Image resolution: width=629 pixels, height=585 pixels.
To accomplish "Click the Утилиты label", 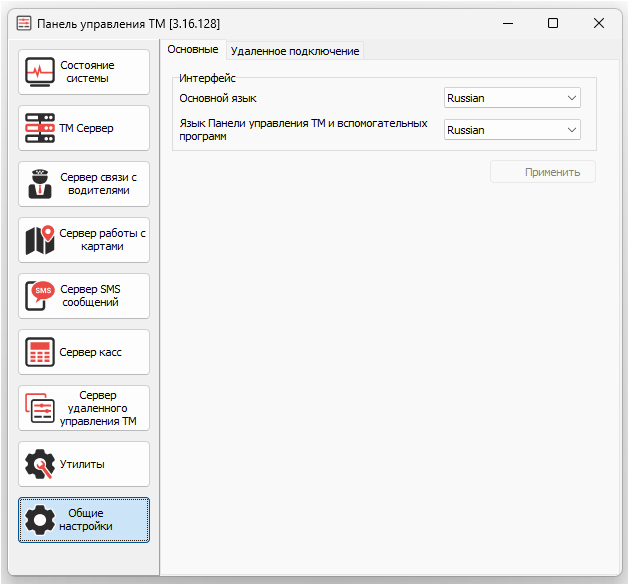I will point(82,464).
